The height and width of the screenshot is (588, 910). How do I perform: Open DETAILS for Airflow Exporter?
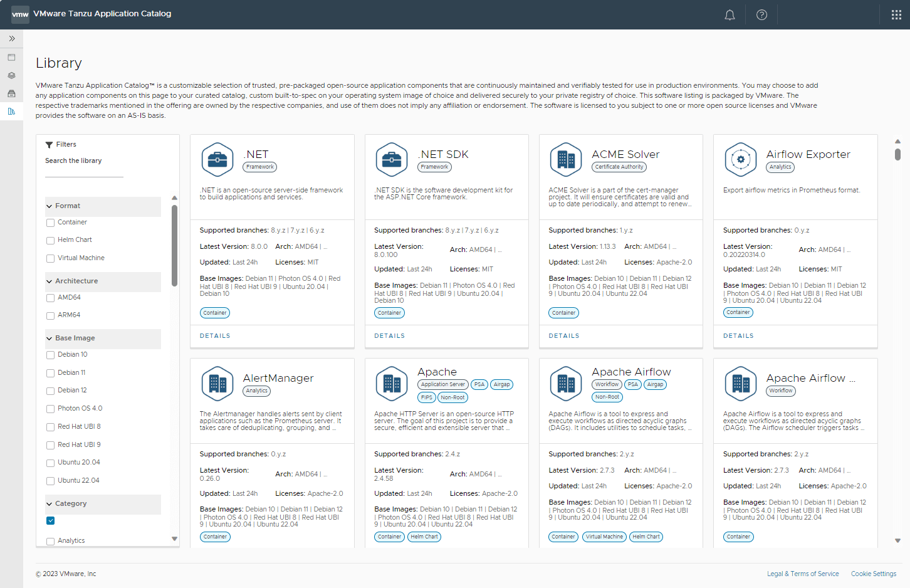pos(738,336)
